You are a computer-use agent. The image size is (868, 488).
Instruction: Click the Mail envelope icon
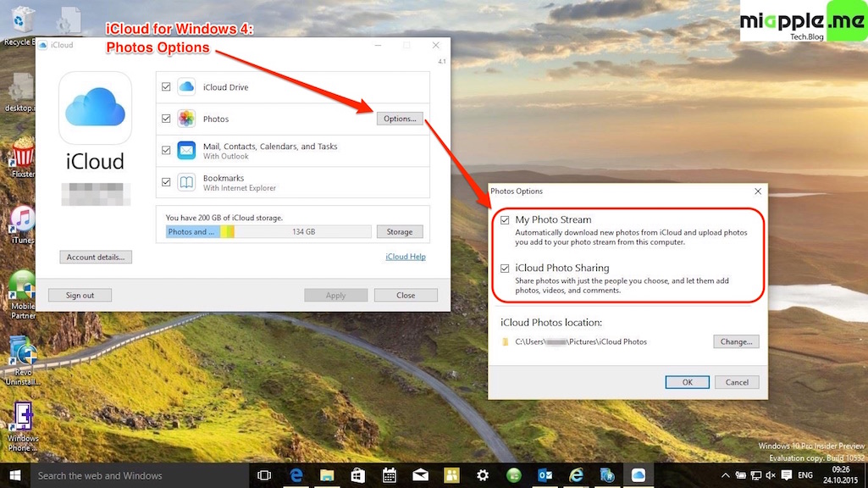coord(186,151)
